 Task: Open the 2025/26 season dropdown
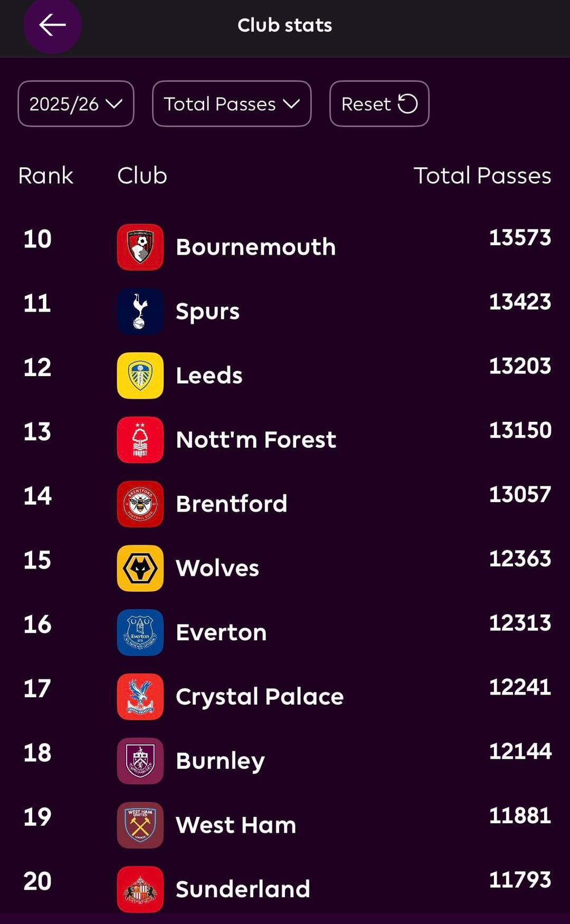[x=76, y=104]
